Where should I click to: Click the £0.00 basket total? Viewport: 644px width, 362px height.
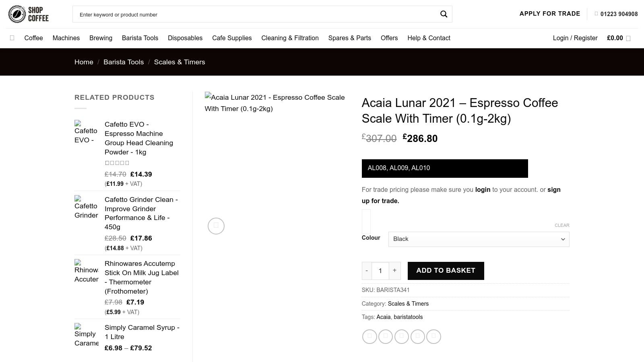(615, 38)
